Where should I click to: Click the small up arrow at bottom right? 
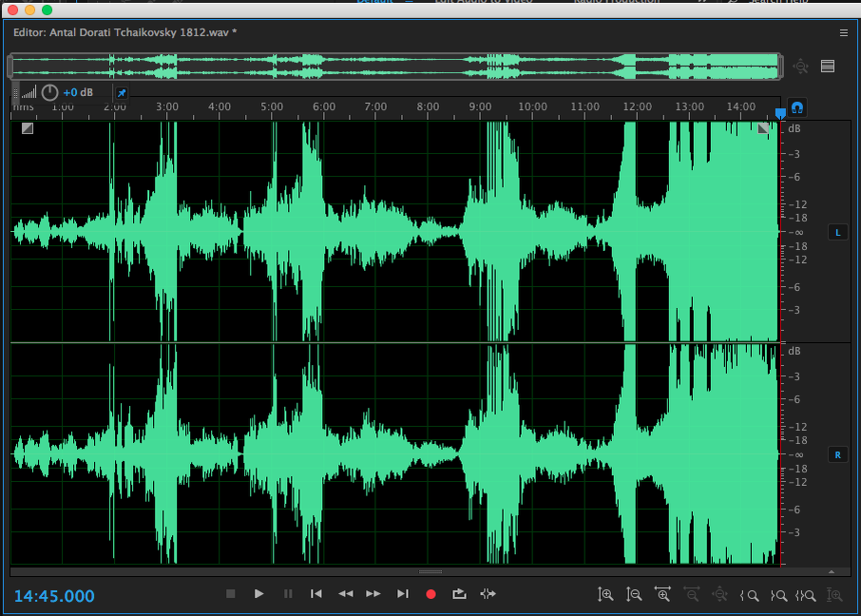pos(832,572)
